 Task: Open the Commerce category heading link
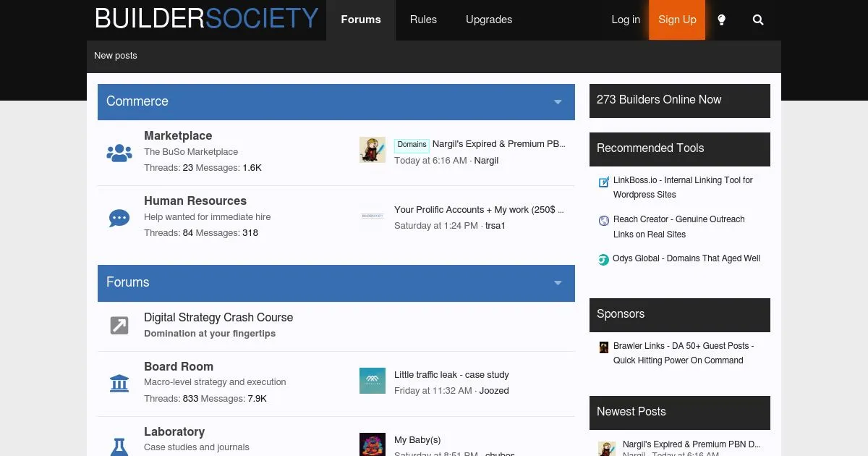click(x=137, y=101)
